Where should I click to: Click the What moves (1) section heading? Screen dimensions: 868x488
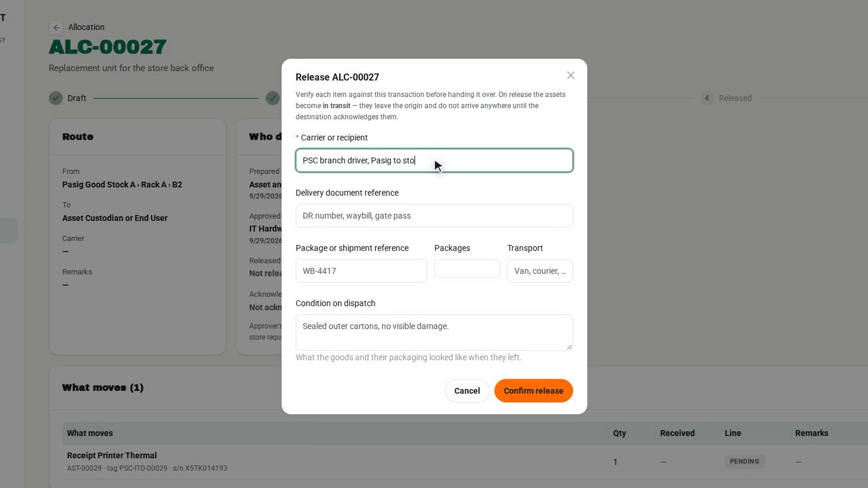click(103, 388)
